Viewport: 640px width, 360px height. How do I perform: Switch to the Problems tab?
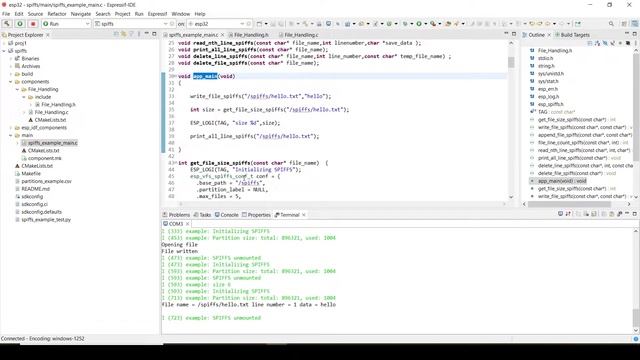(x=176, y=215)
